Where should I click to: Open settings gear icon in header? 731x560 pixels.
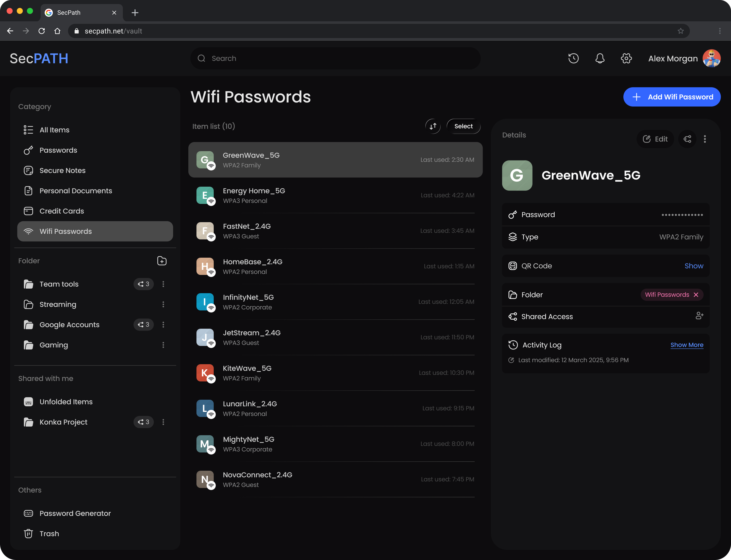coord(626,58)
